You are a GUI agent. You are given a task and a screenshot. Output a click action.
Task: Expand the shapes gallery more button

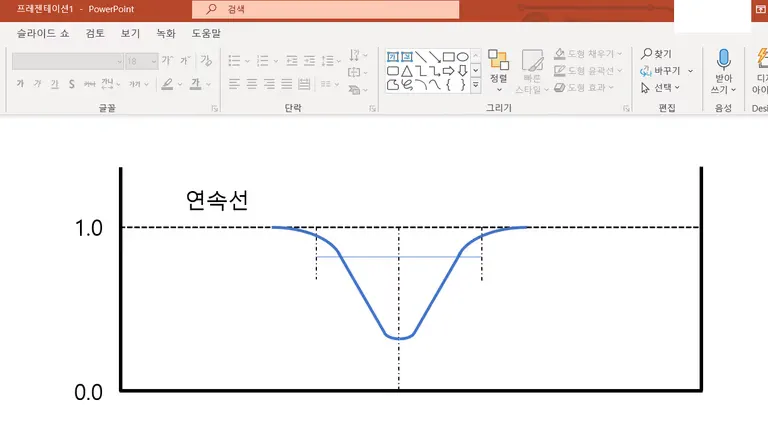475,85
